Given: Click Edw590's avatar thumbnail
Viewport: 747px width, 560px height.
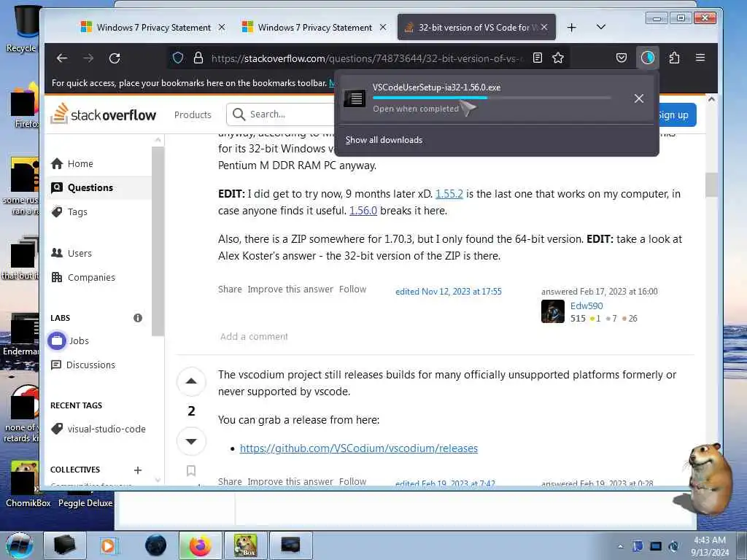Looking at the screenshot, I should point(553,311).
